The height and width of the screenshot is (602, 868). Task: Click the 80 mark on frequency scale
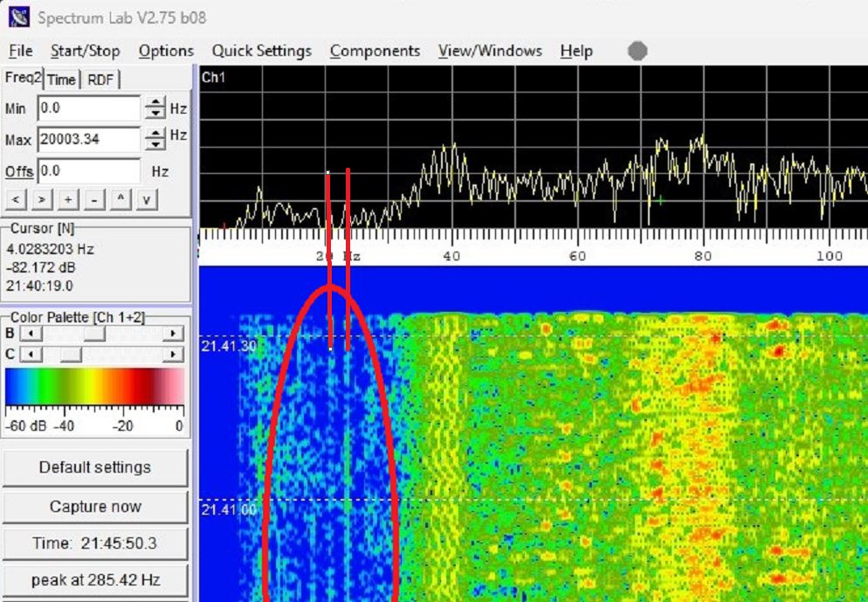(x=702, y=256)
